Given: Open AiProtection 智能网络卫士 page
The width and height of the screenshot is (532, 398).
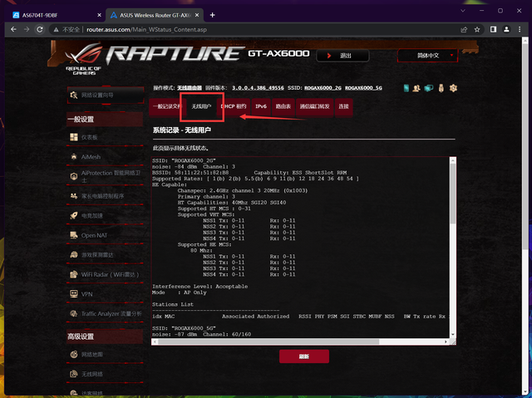Looking at the screenshot, I should pos(106,176).
